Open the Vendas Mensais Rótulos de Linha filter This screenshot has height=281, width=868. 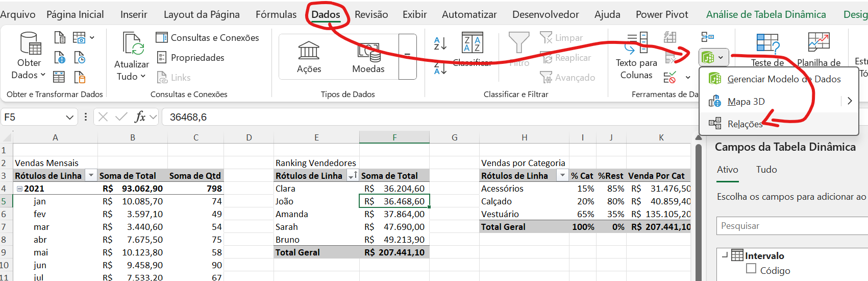tap(91, 176)
